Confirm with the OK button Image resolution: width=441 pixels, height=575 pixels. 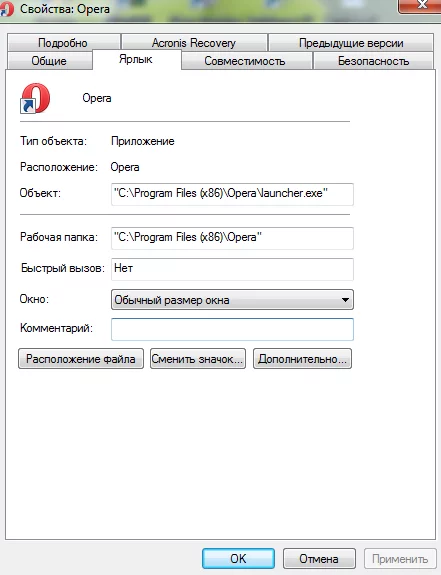coord(238,558)
